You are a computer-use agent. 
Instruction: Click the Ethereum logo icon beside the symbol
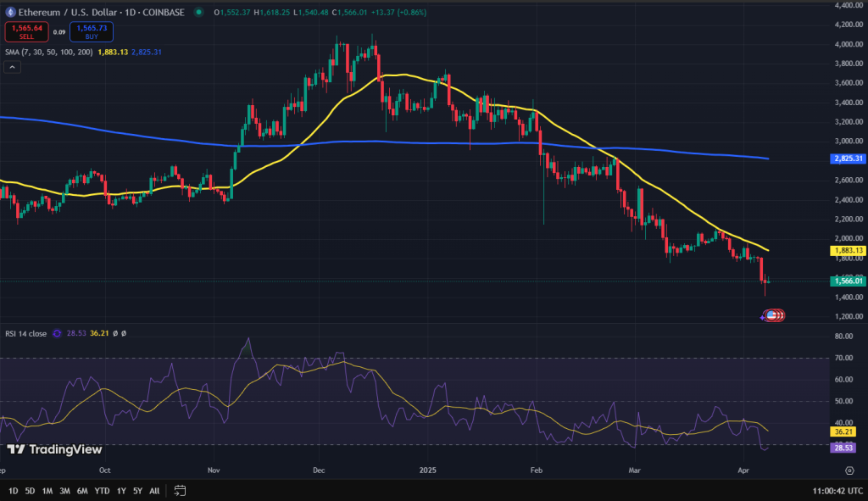10,12
